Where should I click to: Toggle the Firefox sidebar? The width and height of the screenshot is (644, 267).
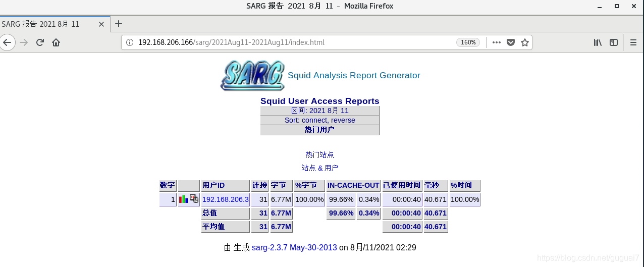[x=614, y=42]
